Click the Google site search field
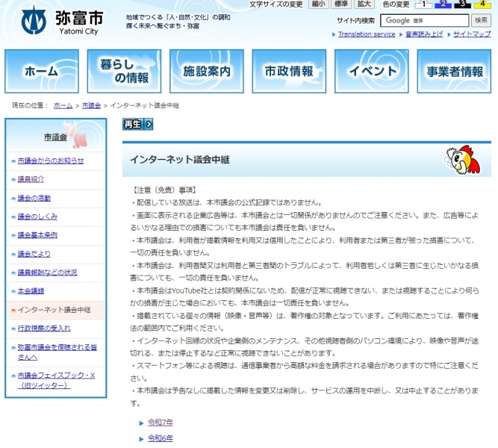Screen dimensions: 498x448 point(426,20)
